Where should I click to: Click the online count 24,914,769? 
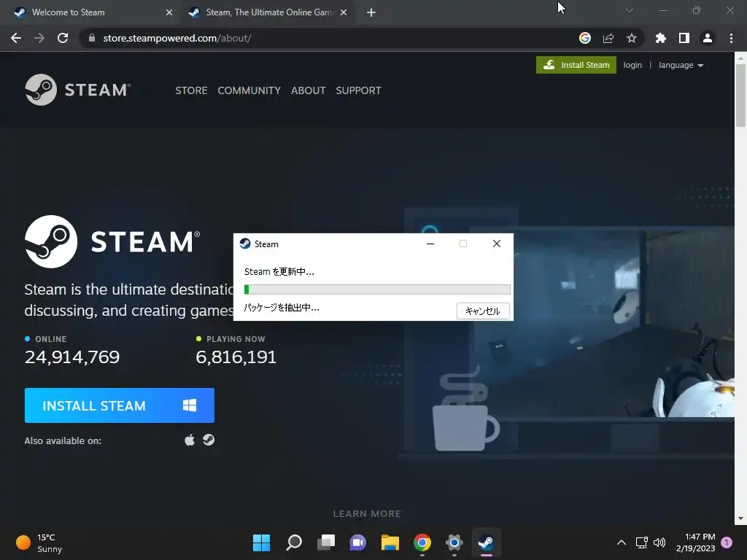pos(72,357)
